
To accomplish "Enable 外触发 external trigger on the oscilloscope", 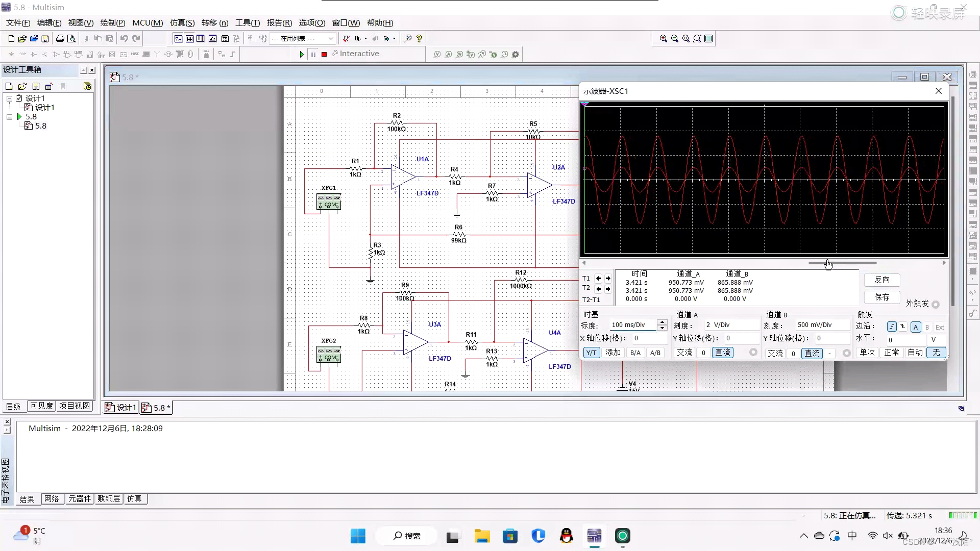I will [x=936, y=305].
